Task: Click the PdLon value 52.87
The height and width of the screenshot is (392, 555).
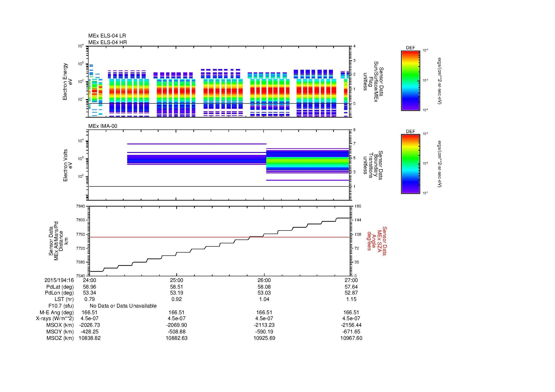Action: pos(351,293)
